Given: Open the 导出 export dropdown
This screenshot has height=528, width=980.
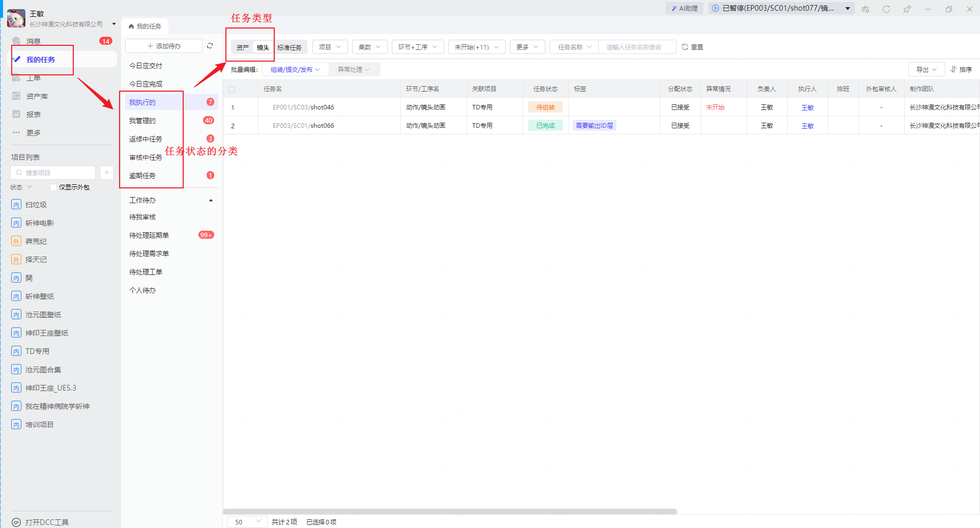Looking at the screenshot, I should click(926, 69).
